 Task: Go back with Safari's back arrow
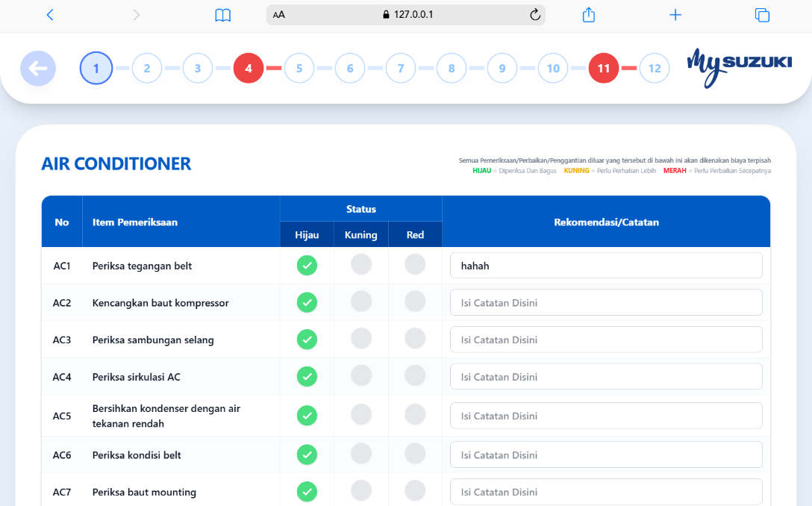pyautogui.click(x=50, y=15)
